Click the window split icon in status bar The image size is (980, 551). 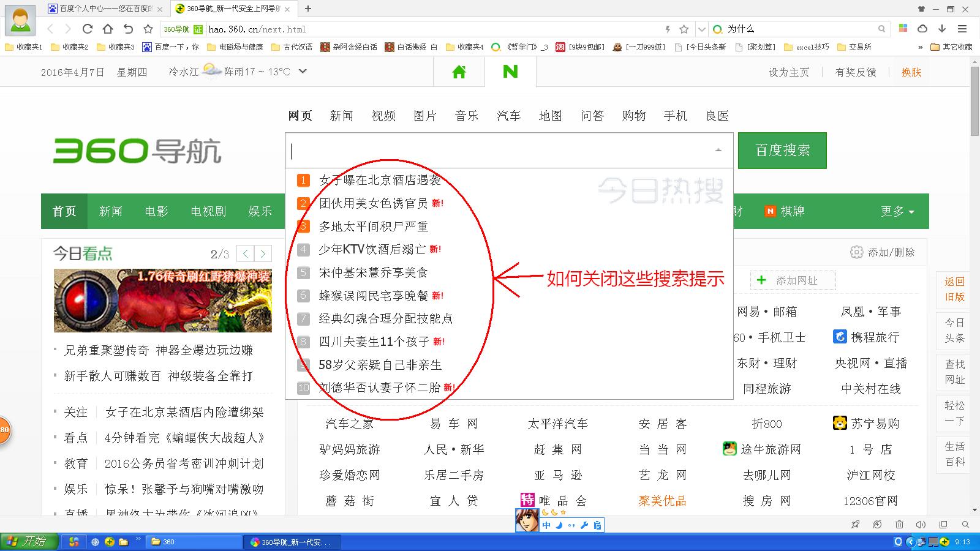pyautogui.click(x=943, y=525)
